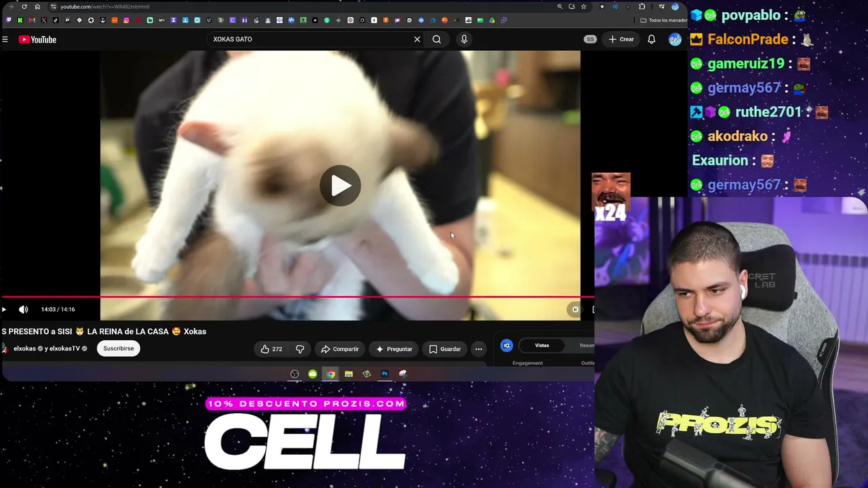868x488 pixels.
Task: Switch to Chrome in the taskbar
Action: [x=330, y=374]
